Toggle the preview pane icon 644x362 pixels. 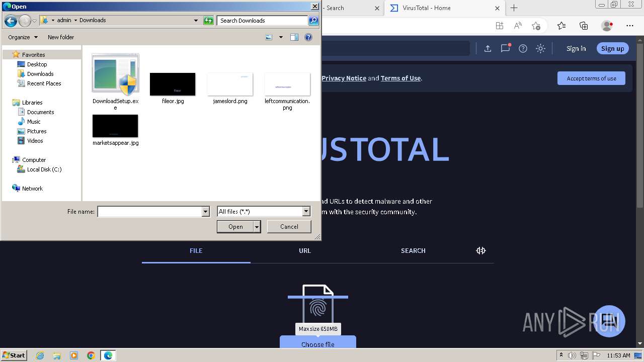[x=294, y=37]
